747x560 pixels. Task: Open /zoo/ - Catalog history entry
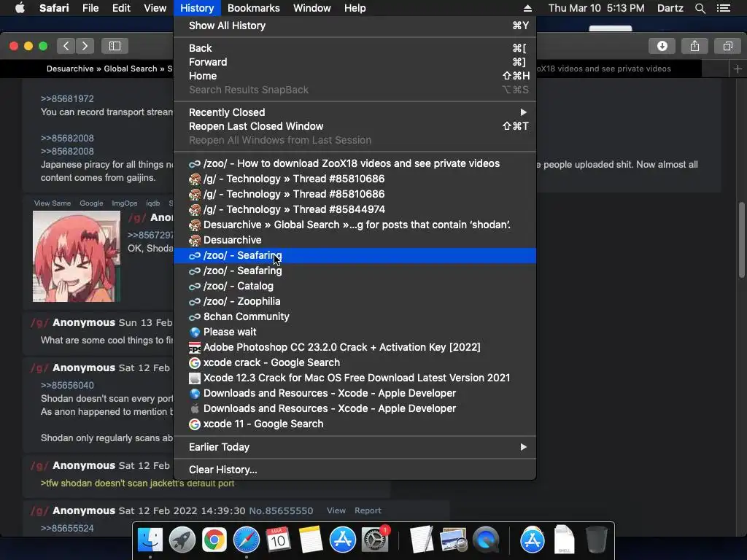click(x=355, y=286)
